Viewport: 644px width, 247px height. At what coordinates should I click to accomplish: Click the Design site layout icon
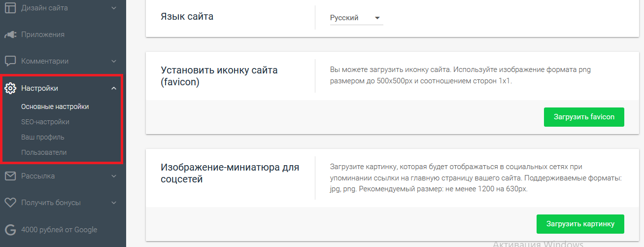(x=10, y=8)
